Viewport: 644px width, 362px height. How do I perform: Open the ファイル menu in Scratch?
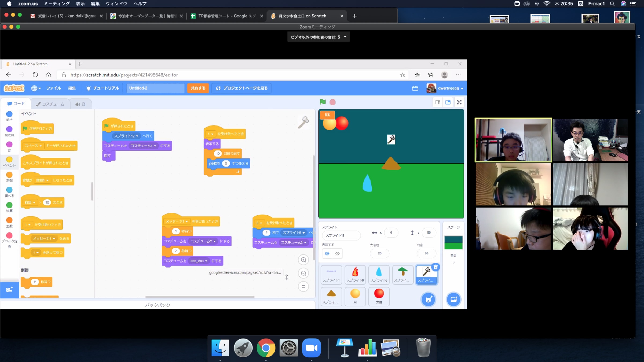(54, 88)
